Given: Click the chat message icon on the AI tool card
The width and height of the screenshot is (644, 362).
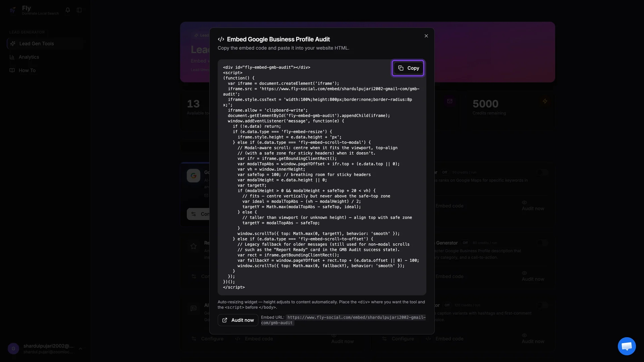Looking at the screenshot, I should tap(194, 308).
